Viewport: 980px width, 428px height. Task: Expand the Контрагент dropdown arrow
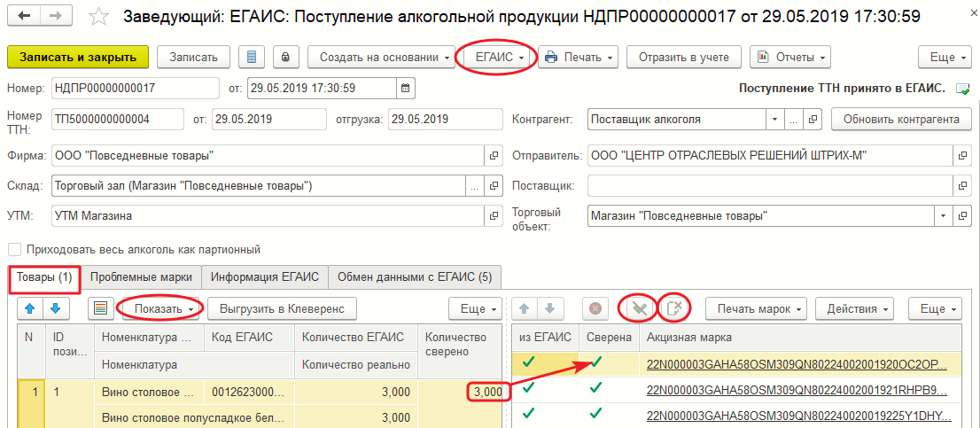(x=775, y=120)
